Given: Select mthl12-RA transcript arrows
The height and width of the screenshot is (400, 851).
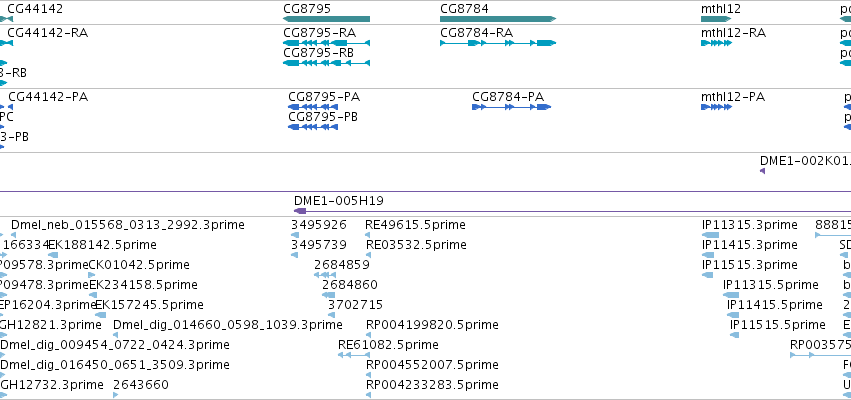Looking at the screenshot, I should 716,43.
